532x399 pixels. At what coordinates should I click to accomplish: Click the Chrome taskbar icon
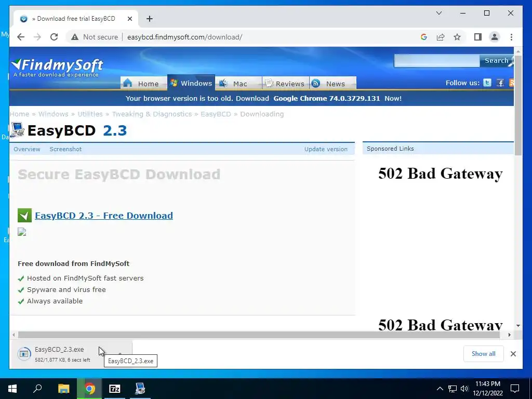[x=89, y=389]
